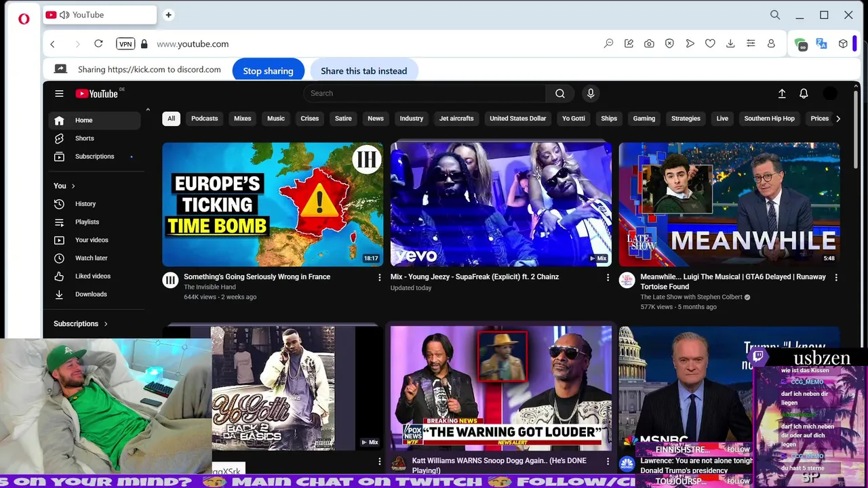Select the Satire filter chip
Viewport: 868px width, 488px height.
[x=343, y=119]
